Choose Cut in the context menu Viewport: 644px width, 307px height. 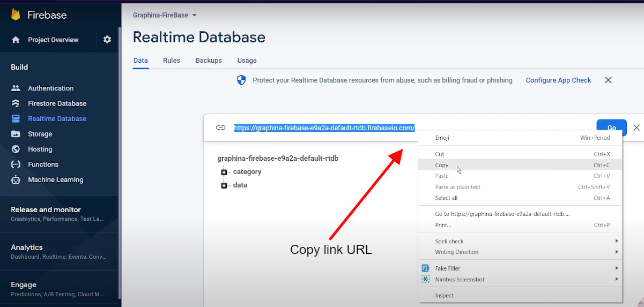pos(520,154)
